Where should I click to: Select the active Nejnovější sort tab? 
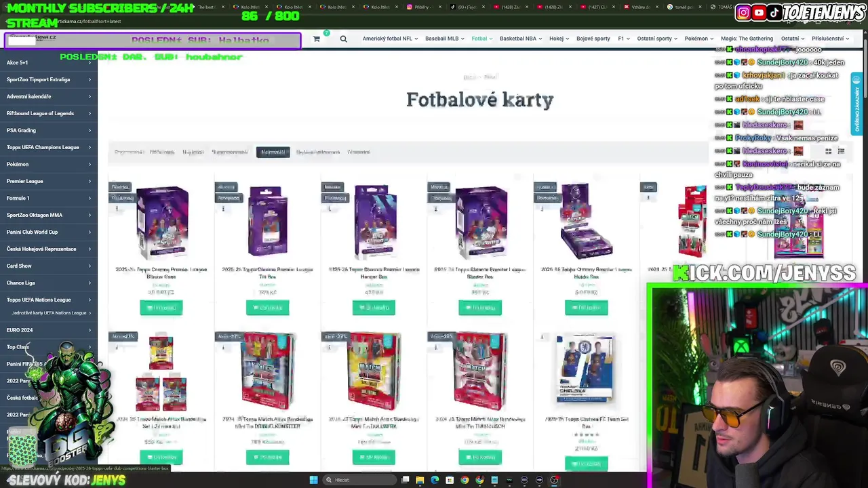coord(273,152)
